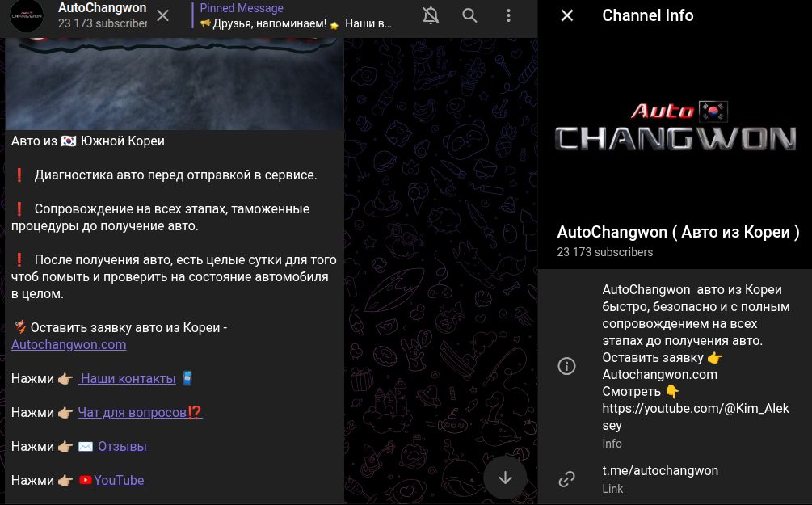This screenshot has width=812, height=505.
Task: Close the Channel Info panel
Action: 566,15
